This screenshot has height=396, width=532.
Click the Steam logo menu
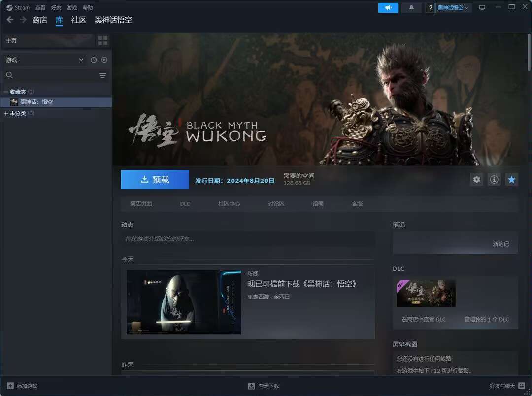18,7
